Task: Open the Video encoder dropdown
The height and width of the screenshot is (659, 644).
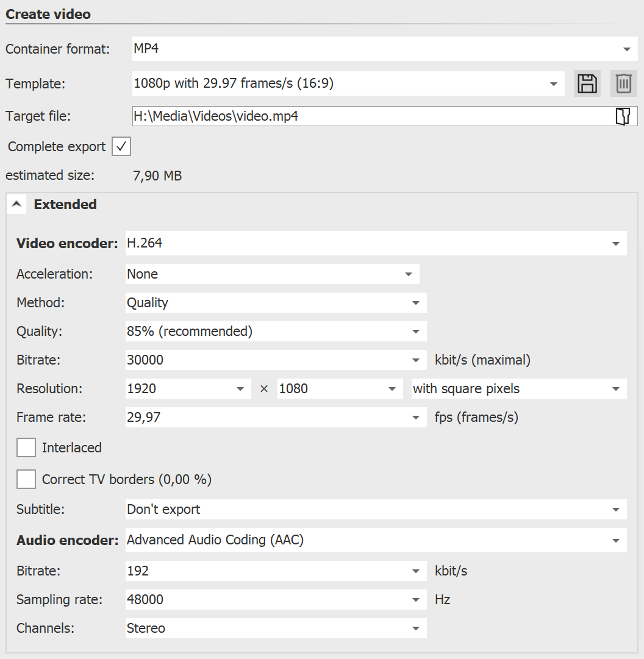Action: pos(616,243)
